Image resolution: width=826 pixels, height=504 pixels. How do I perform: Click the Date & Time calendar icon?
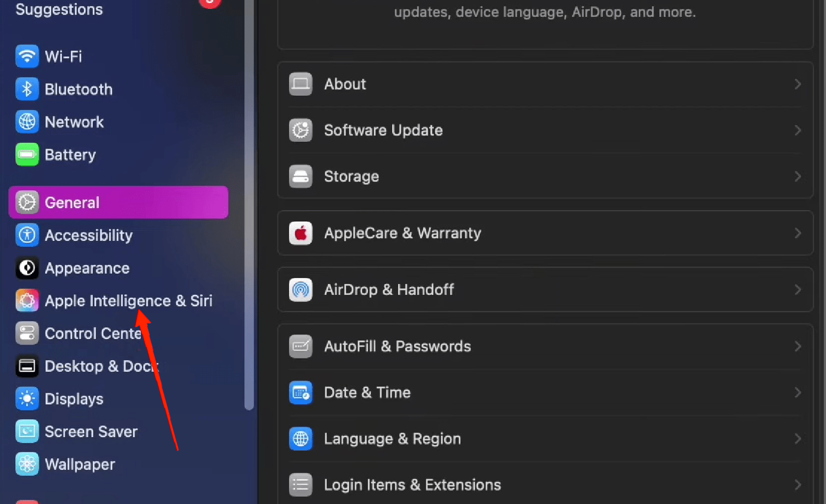click(300, 392)
